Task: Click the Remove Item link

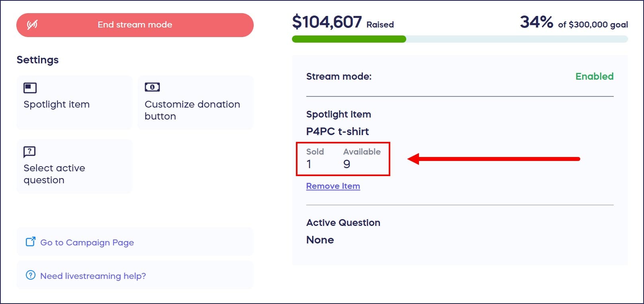Action: click(x=333, y=186)
